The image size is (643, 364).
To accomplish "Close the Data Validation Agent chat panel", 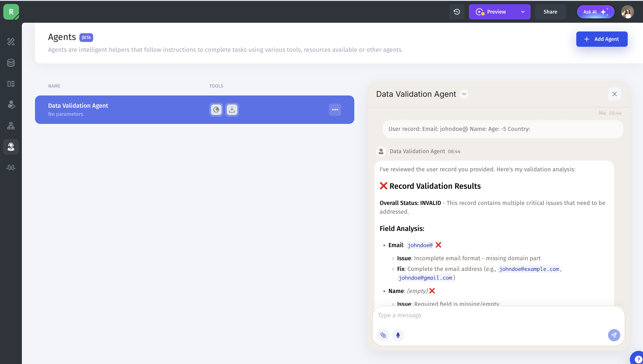I will point(614,94).
